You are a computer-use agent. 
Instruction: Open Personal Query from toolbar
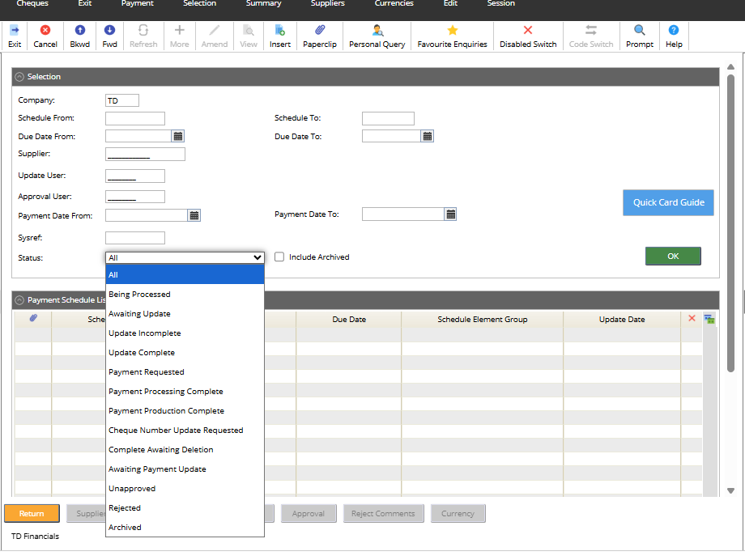tap(377, 36)
